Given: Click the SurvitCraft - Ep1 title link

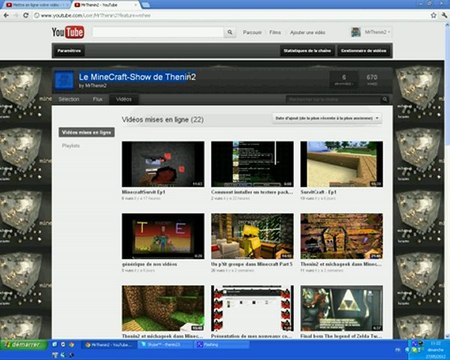Looking at the screenshot, I should click(x=319, y=192).
